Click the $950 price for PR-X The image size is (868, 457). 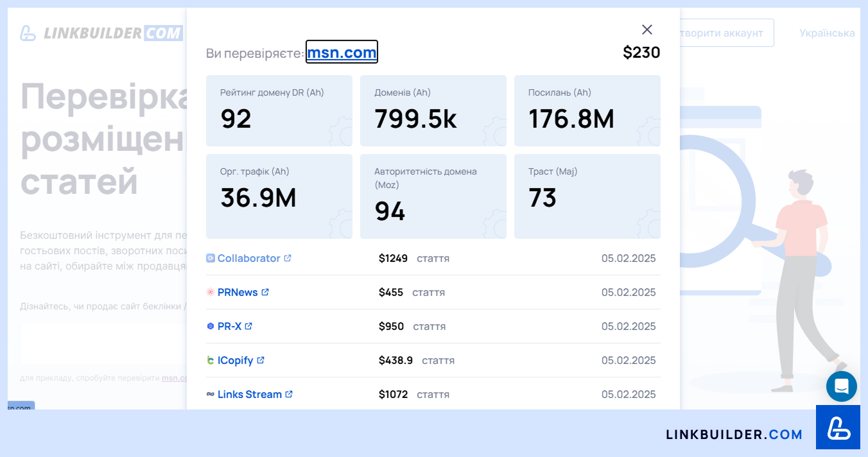[391, 326]
